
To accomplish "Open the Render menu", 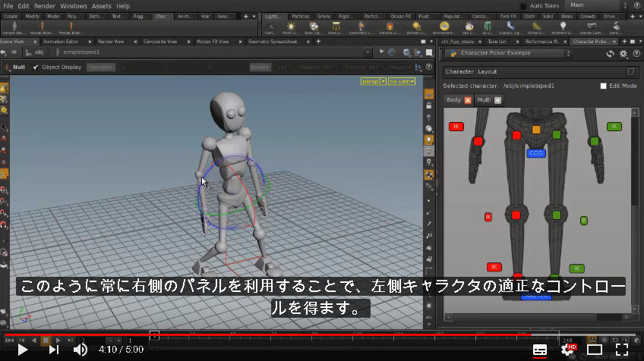I will [44, 6].
